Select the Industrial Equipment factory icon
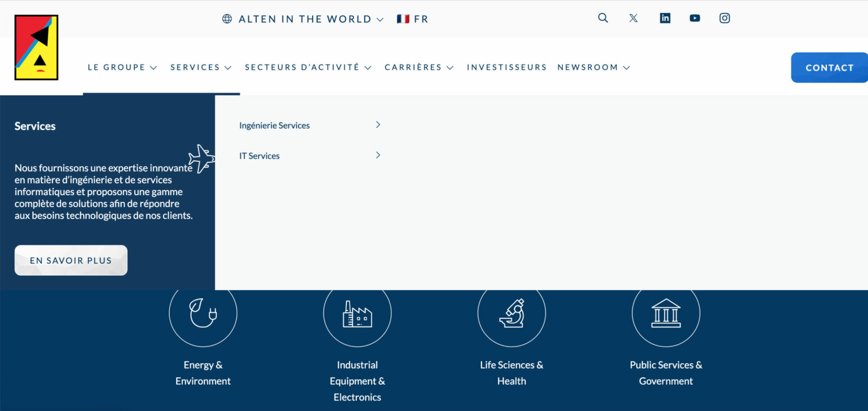 (x=357, y=313)
